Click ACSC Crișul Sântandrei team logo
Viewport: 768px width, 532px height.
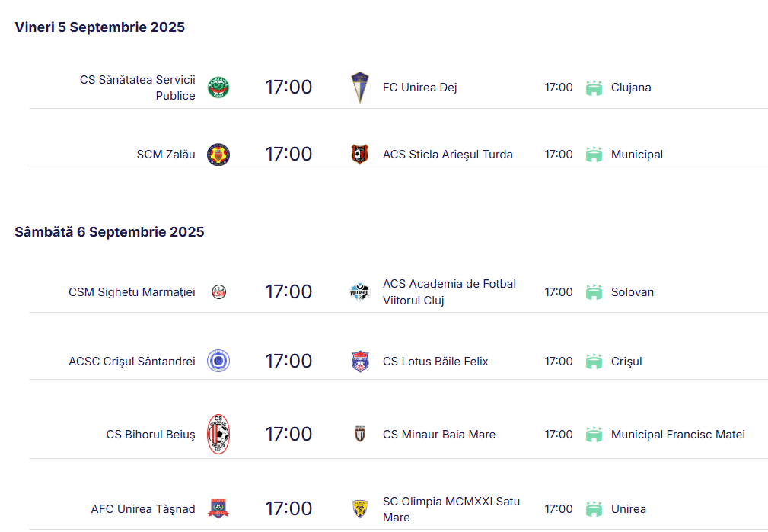pyautogui.click(x=218, y=362)
